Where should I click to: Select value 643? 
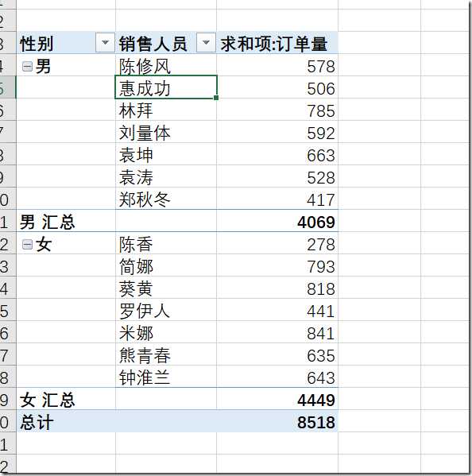321,378
